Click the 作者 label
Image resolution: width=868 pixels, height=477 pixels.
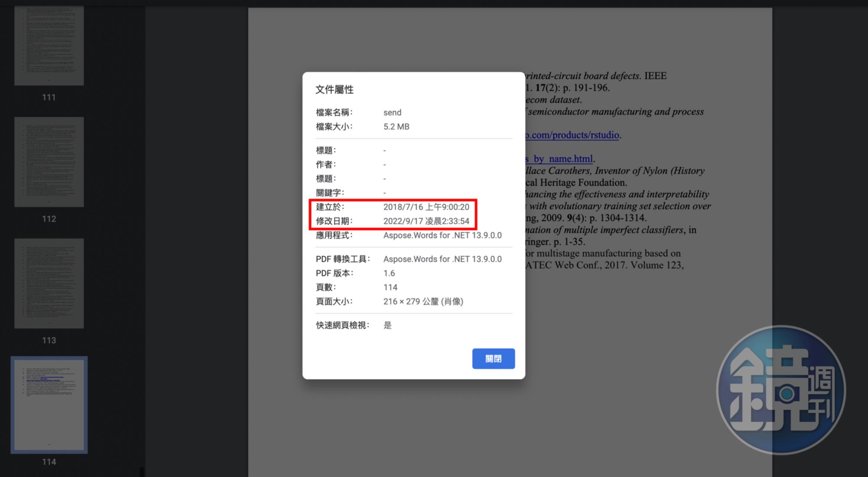325,165
